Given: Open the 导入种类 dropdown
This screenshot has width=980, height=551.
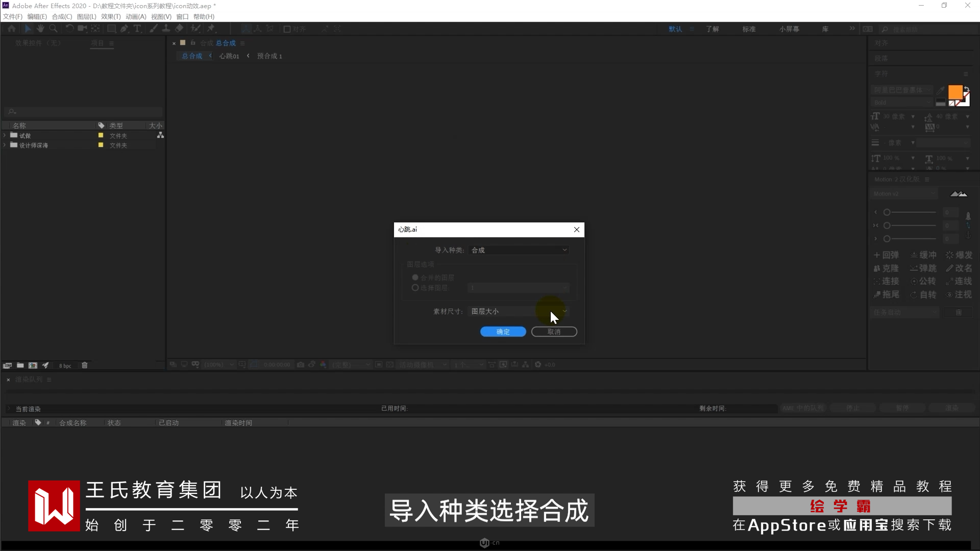Looking at the screenshot, I should pos(519,250).
